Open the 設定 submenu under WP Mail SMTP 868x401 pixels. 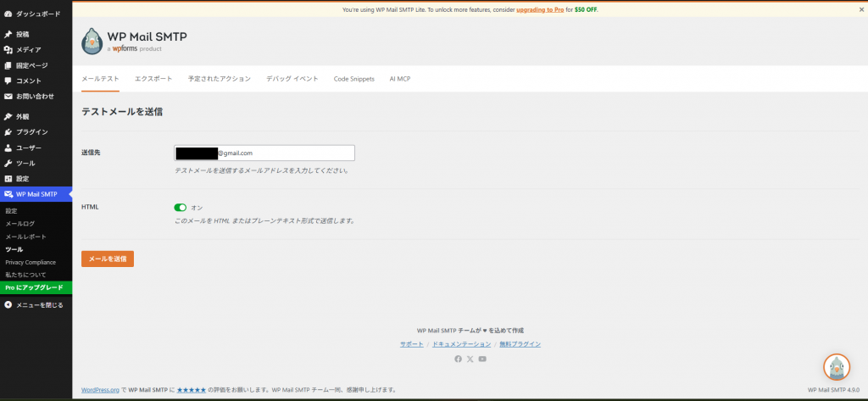point(12,211)
